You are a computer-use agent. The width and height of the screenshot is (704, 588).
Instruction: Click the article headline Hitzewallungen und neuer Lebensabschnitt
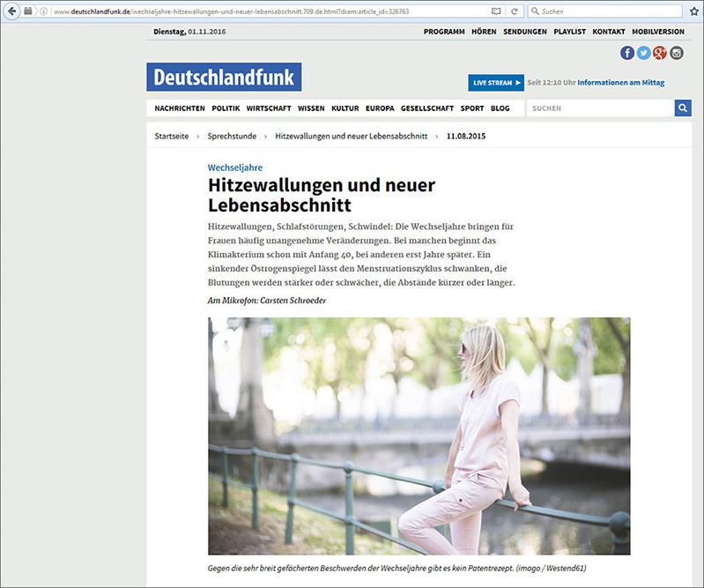pos(322,195)
